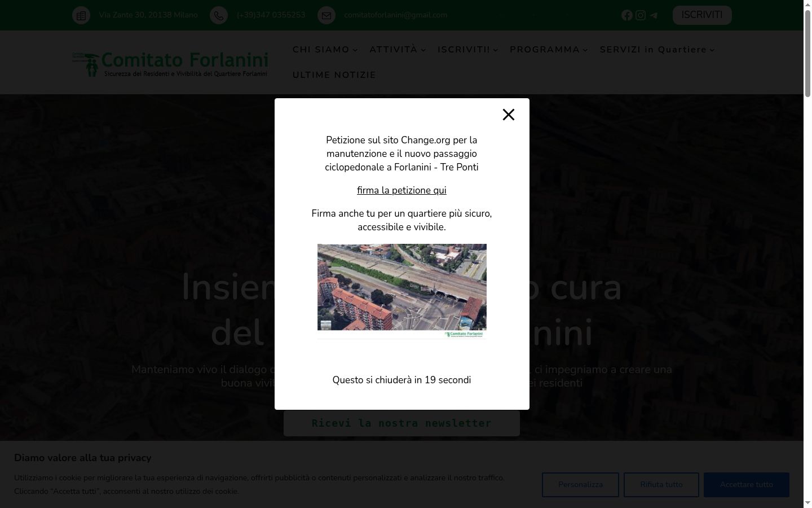Open the PROGRAMMA menu item
812x508 pixels.
pyautogui.click(x=545, y=50)
